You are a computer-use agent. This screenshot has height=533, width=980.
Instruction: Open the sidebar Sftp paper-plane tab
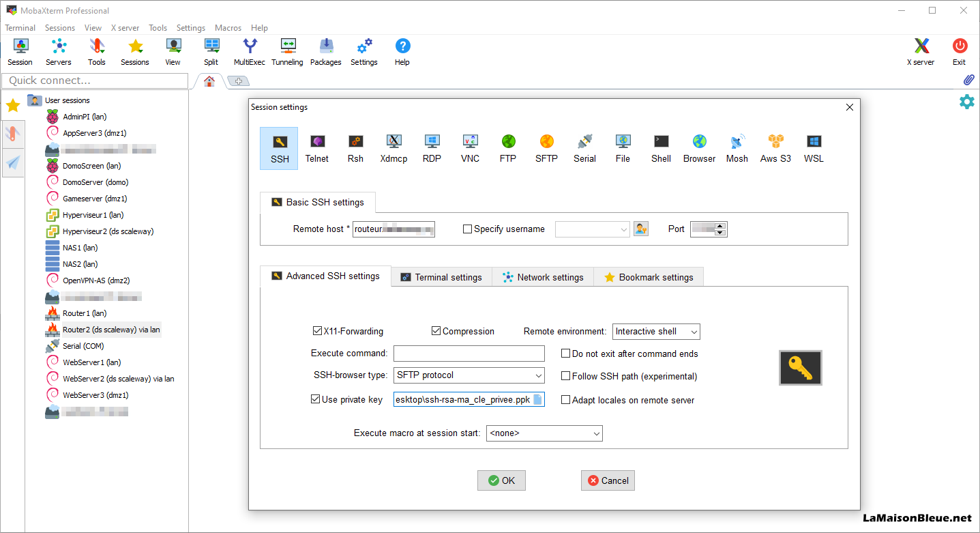click(13, 162)
